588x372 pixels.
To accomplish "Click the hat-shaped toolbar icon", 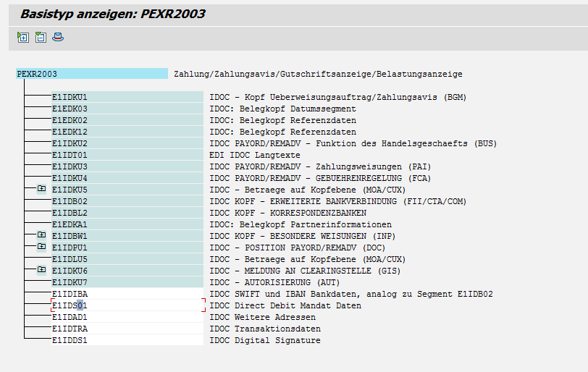I will click(x=58, y=38).
